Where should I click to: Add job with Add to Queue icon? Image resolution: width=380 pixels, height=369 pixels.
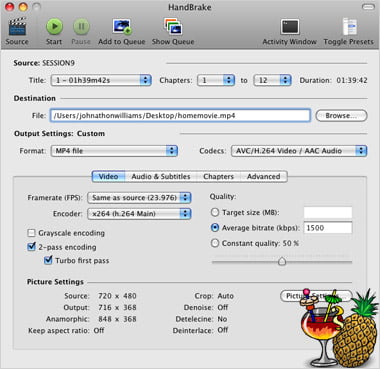pyautogui.click(x=122, y=27)
